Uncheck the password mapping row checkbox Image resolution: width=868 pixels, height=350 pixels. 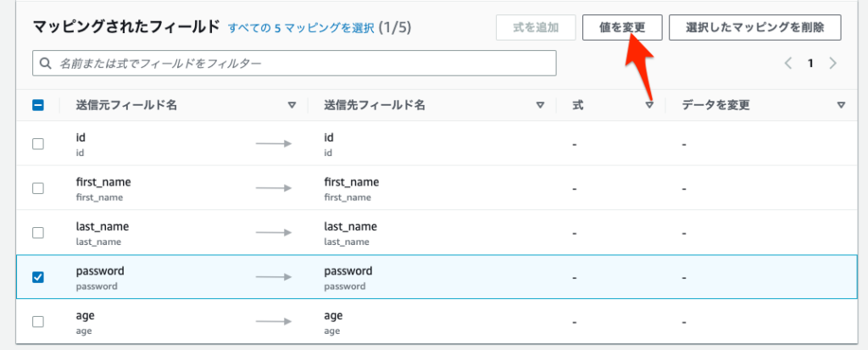coord(38,277)
